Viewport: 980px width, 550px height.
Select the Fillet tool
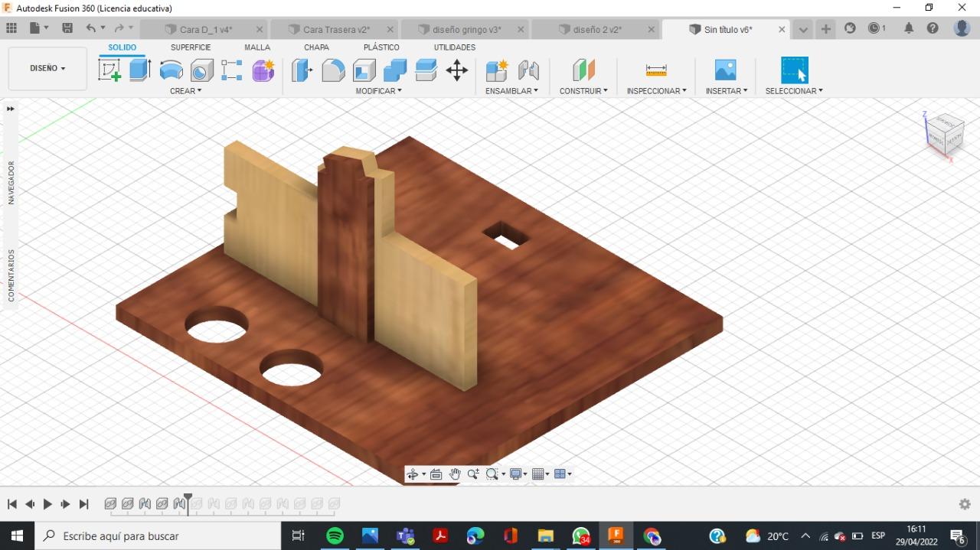(333, 70)
